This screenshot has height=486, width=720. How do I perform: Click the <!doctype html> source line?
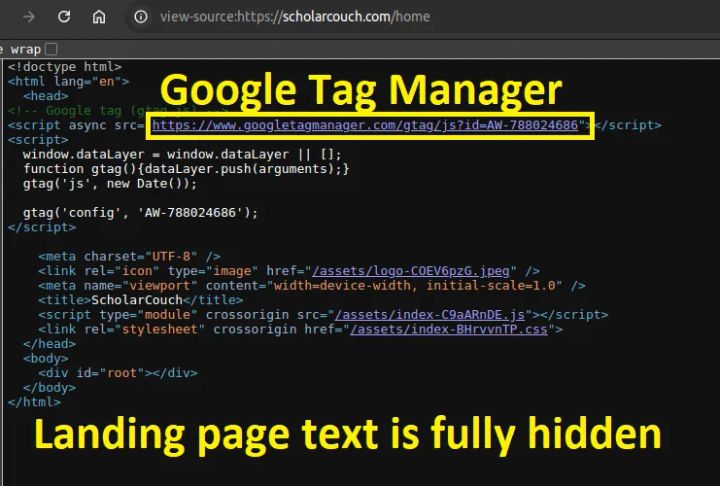[65, 67]
